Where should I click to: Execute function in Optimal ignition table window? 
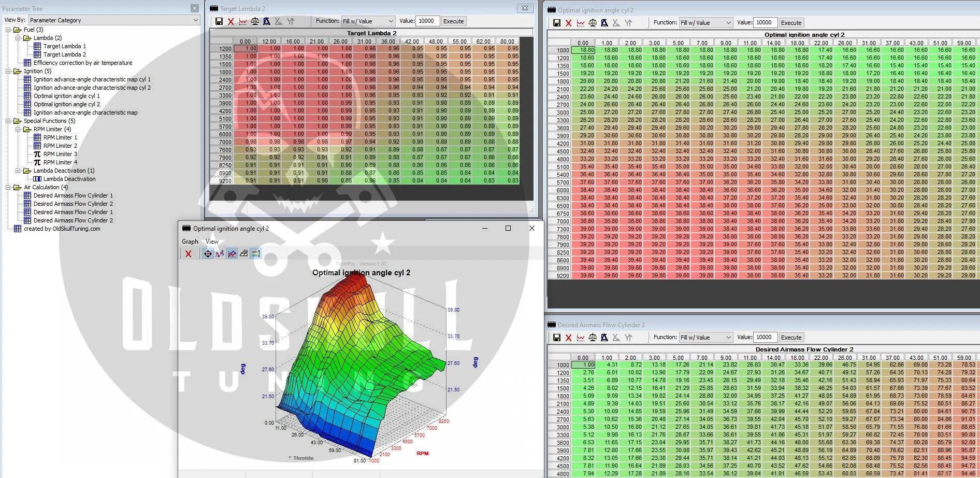(791, 23)
